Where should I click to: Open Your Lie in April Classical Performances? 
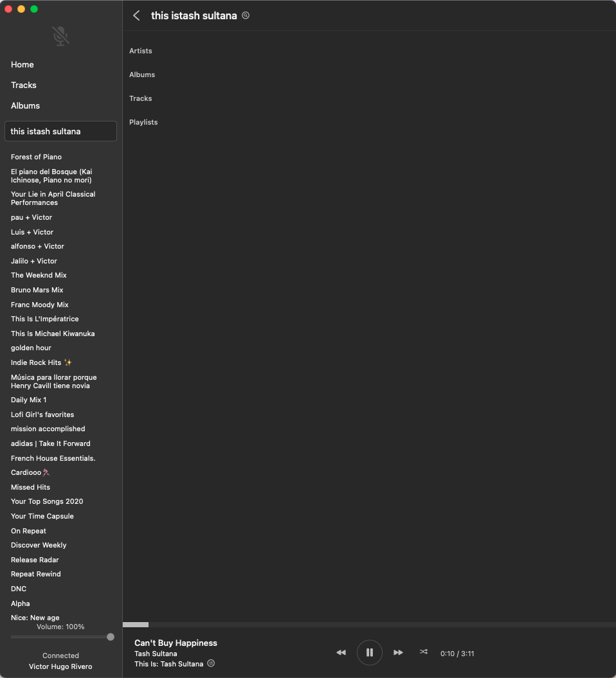click(x=53, y=199)
